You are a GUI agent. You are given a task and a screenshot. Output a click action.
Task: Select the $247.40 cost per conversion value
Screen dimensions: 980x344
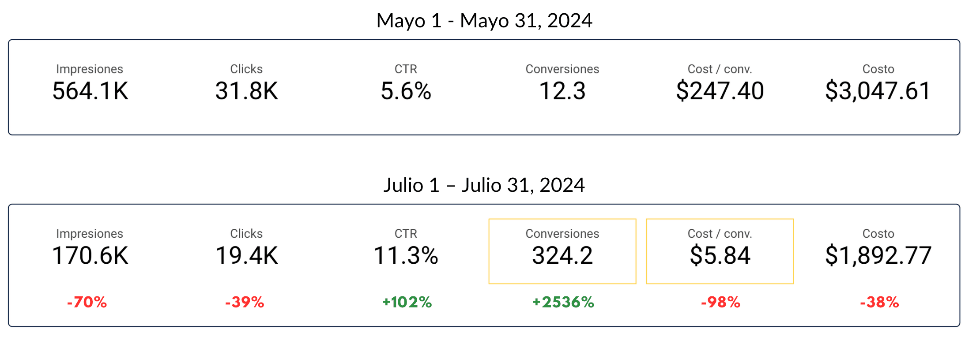point(720,91)
